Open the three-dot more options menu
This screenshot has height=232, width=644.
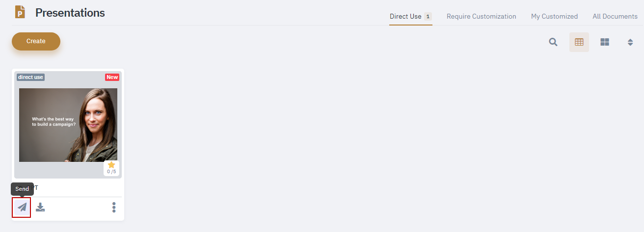[x=114, y=207]
